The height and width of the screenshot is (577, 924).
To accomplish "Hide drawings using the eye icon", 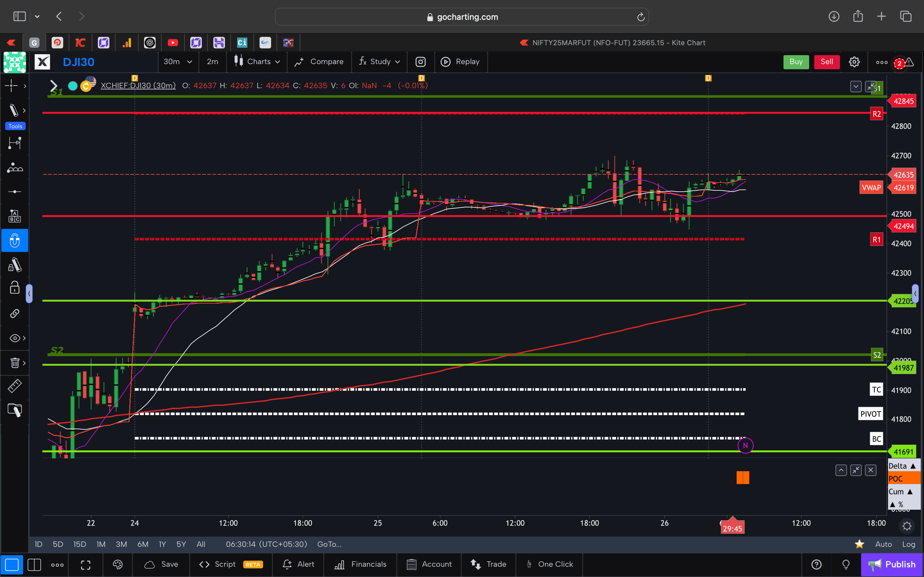I will pos(14,338).
